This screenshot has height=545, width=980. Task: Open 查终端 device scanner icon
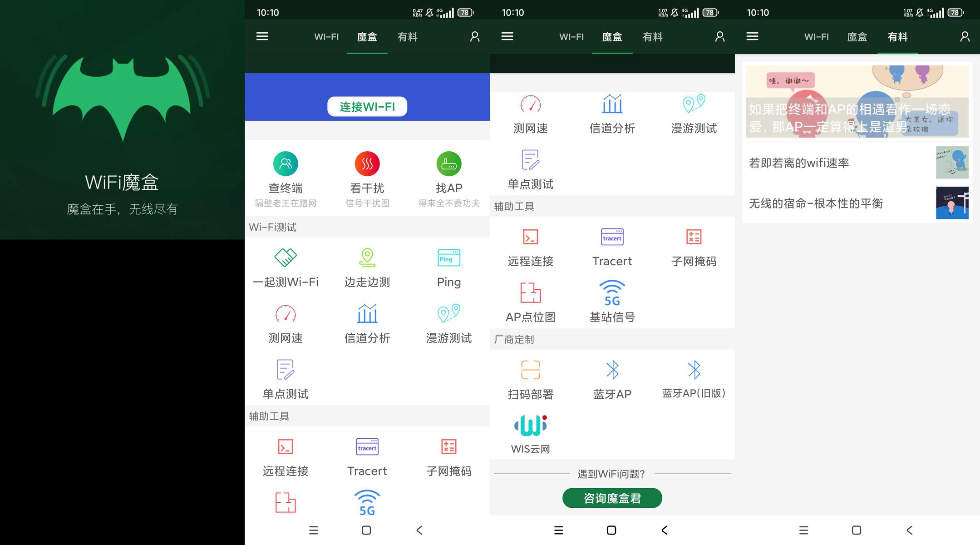point(286,164)
